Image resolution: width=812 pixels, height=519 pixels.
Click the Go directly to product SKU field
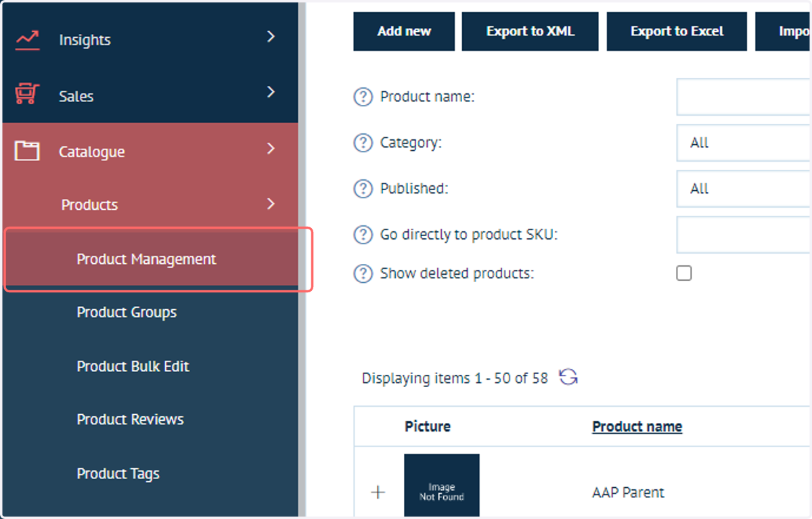tap(744, 235)
